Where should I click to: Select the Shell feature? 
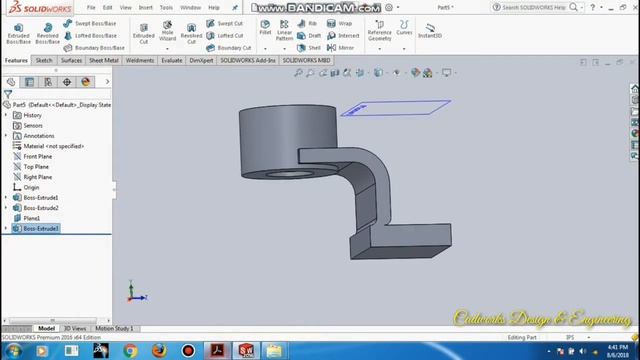coord(309,48)
